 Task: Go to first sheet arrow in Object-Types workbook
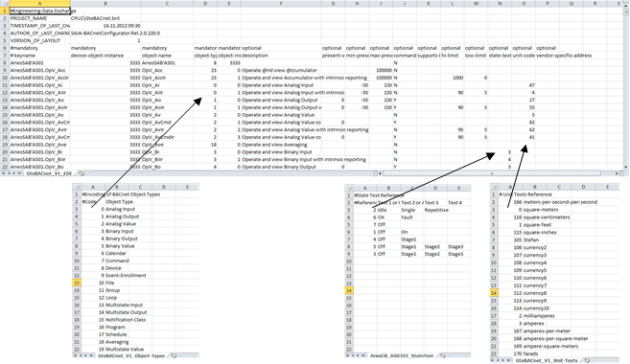[x=76, y=355]
